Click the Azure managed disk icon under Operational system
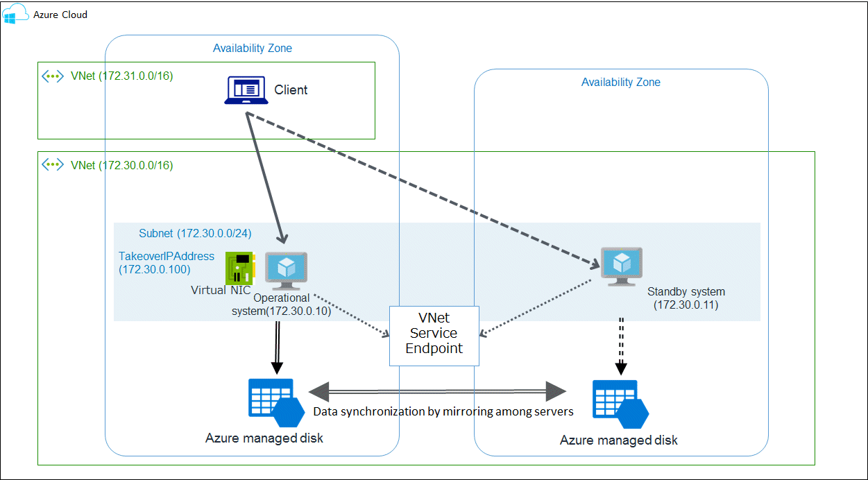 point(277,403)
